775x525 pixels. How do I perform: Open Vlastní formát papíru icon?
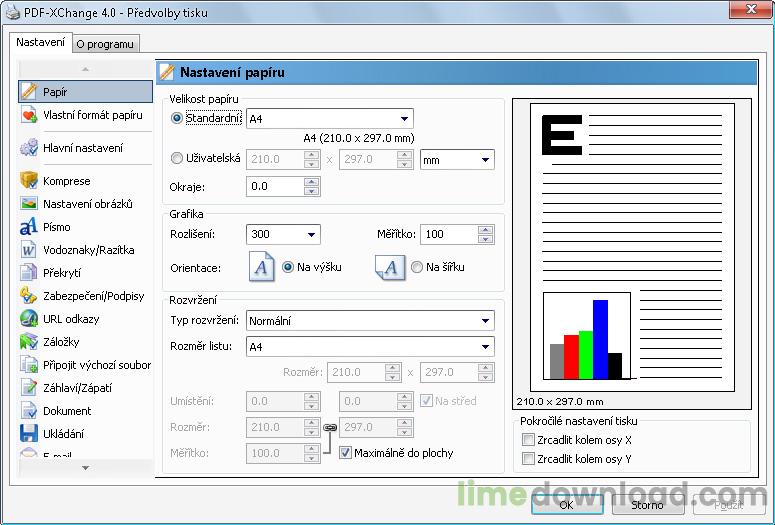[29, 115]
